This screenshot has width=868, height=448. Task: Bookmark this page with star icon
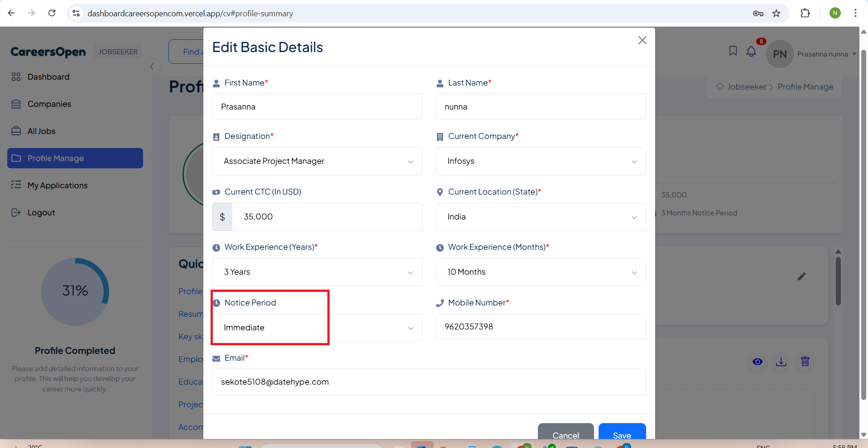point(776,13)
